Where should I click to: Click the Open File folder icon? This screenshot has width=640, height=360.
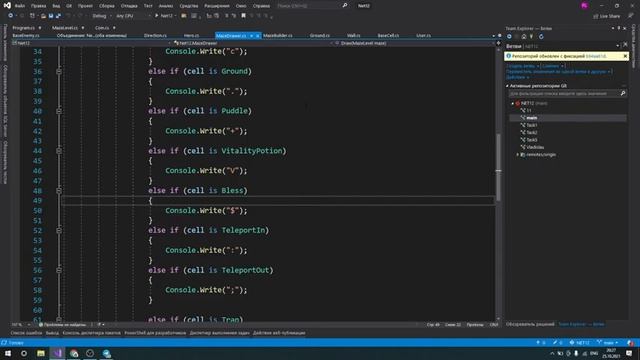(x=43, y=16)
